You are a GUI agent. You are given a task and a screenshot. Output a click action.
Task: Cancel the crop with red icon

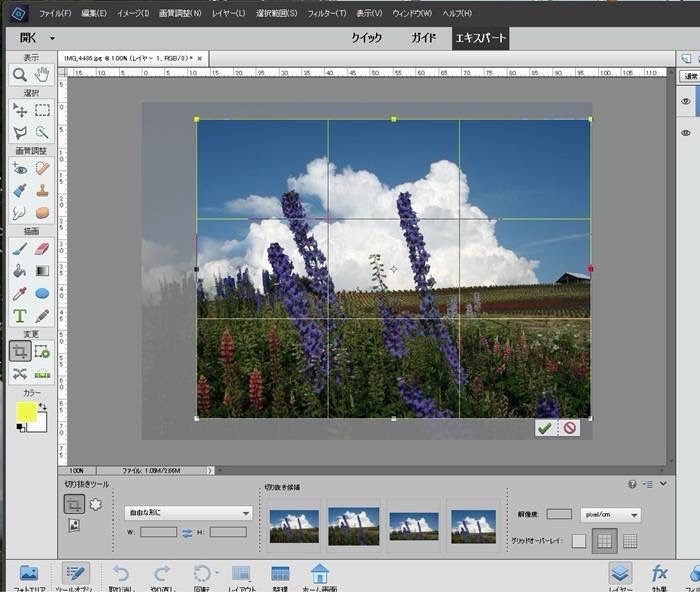tap(569, 428)
